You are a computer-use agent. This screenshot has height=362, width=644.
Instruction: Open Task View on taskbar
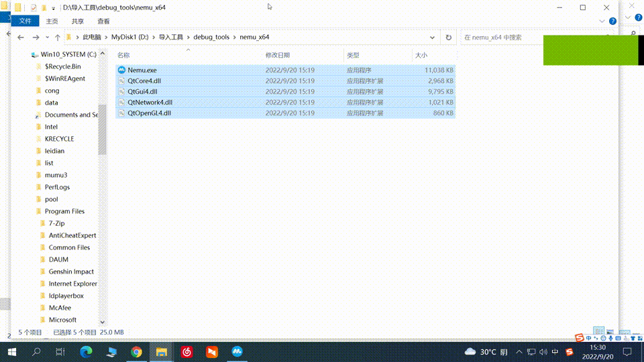(x=60, y=352)
